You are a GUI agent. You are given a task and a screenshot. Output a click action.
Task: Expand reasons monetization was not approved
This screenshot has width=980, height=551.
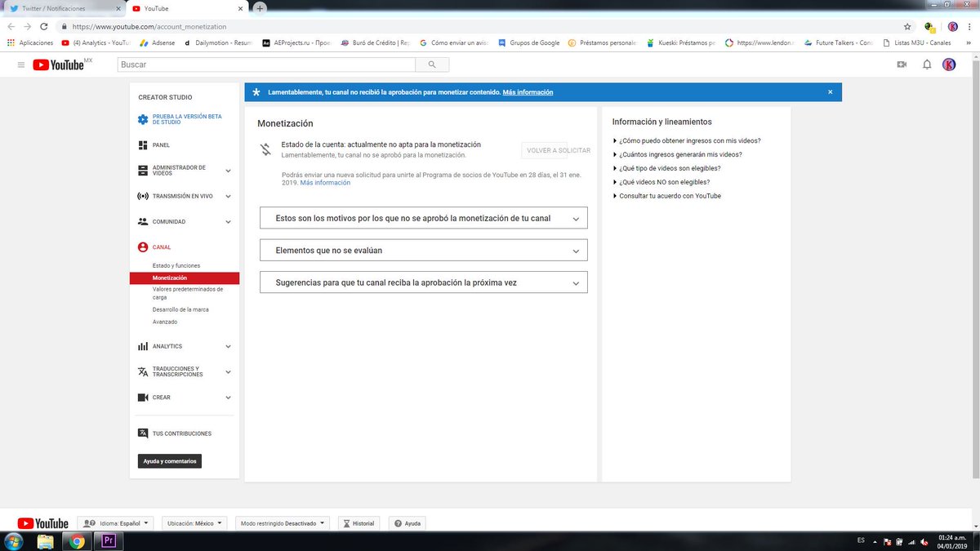pos(423,218)
